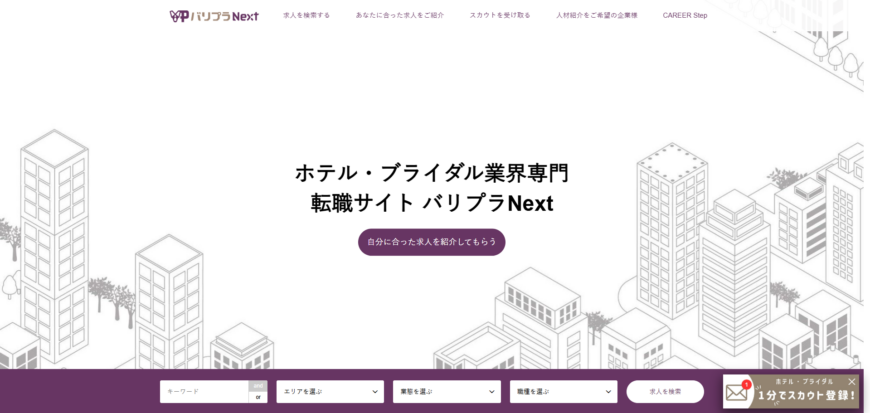870x413 pixels.
Task: Expand the エリアを選ぶ dropdown
Action: (330, 391)
